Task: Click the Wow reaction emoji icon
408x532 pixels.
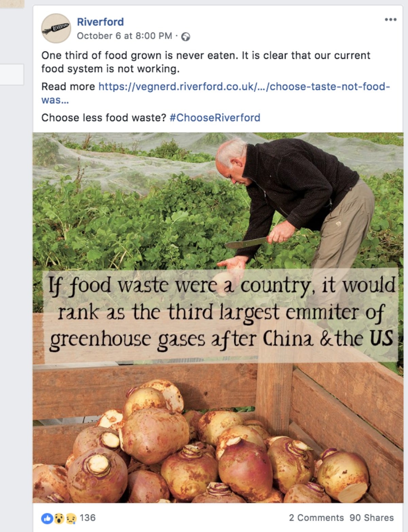Action: (x=60, y=518)
